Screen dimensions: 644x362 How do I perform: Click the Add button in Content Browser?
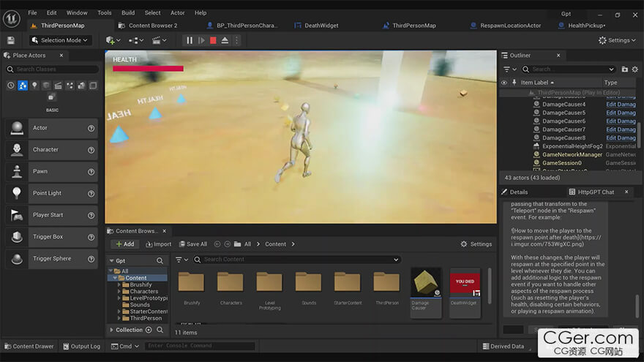125,244
